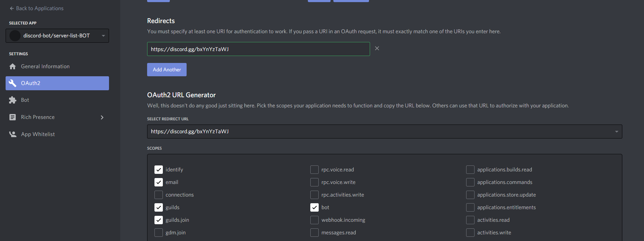
Task: Click the Add Another button
Action: pos(167,69)
